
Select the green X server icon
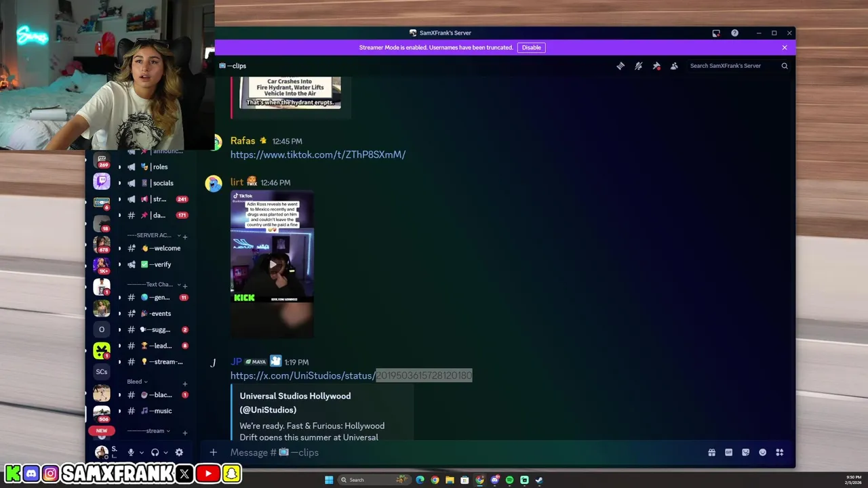coord(102,350)
